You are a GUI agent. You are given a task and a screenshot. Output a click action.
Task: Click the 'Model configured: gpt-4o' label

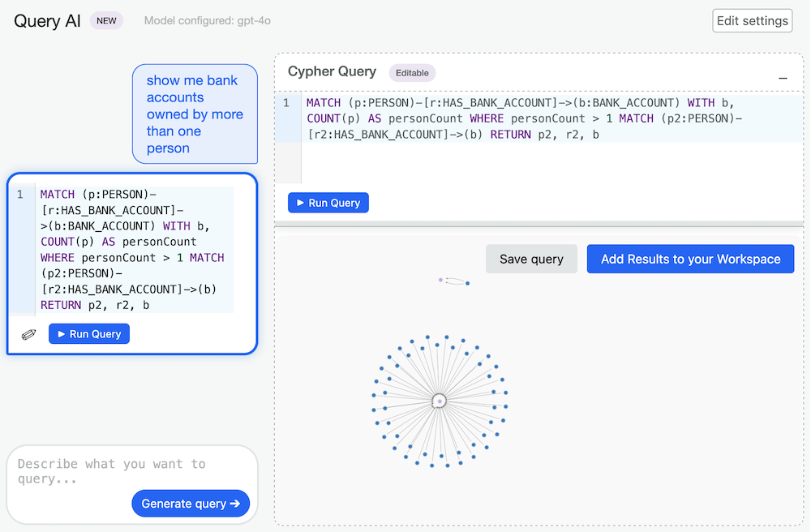(207, 20)
